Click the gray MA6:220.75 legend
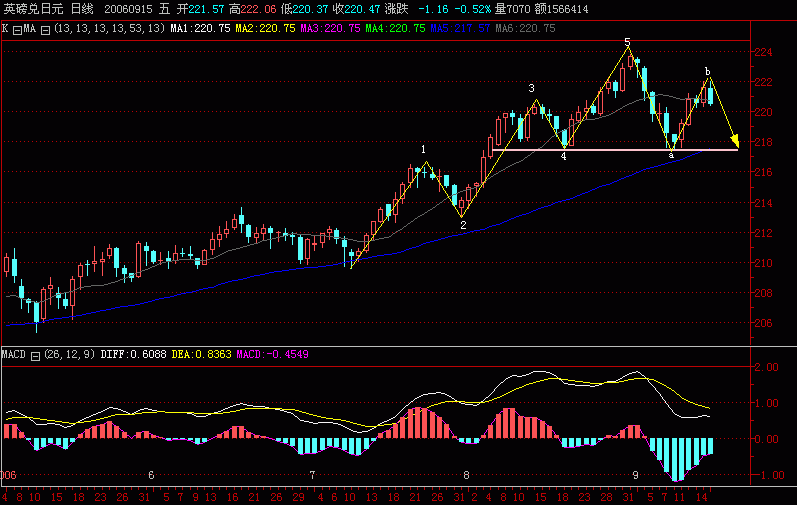The image size is (797, 505). click(x=526, y=28)
